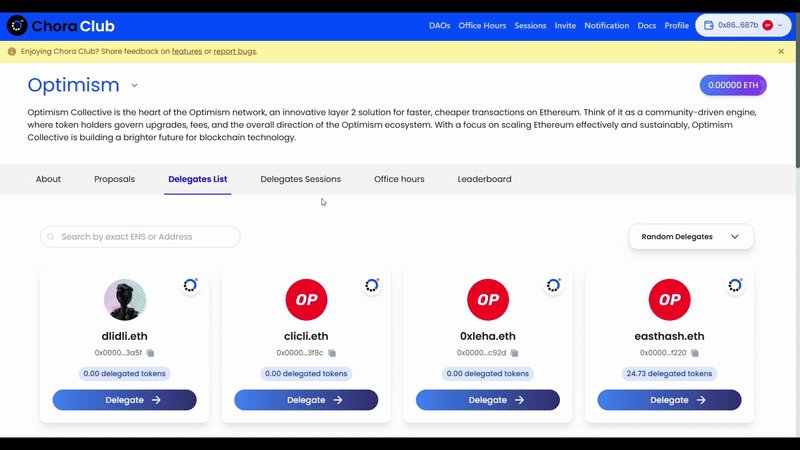Copy dlidli.eth address 0x0000...3a5f

click(x=151, y=353)
